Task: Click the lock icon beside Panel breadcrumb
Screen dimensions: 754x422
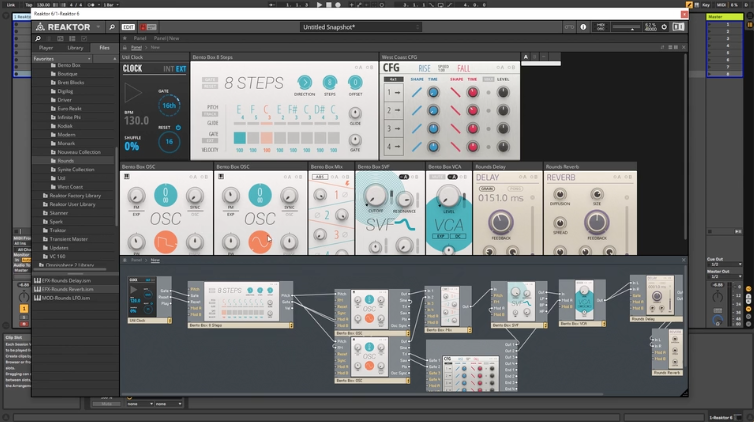Action: click(125, 48)
